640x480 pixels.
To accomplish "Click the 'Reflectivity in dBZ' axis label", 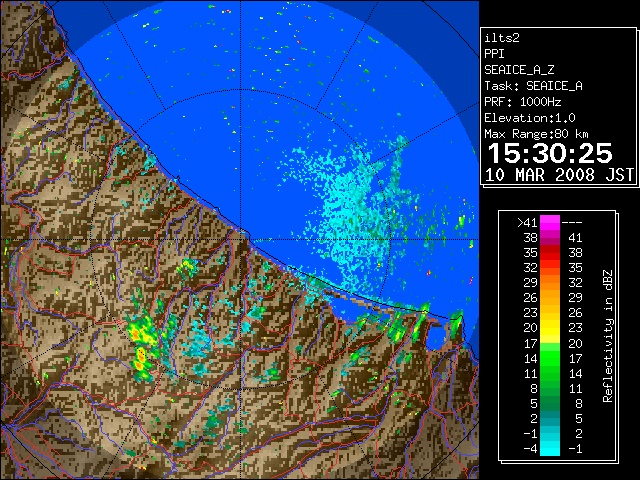I will 608,336.
